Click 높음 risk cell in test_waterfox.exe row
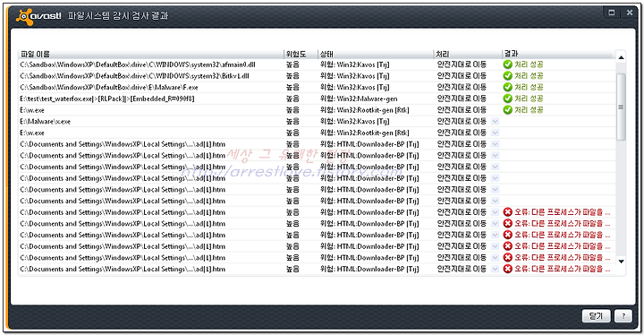644x335 pixels. [292, 99]
